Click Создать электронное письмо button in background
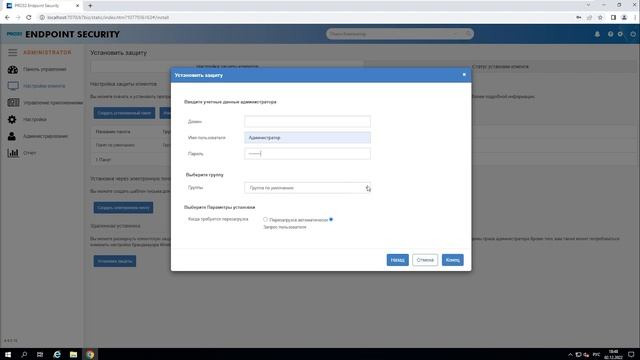The height and width of the screenshot is (360, 640). tap(123, 208)
